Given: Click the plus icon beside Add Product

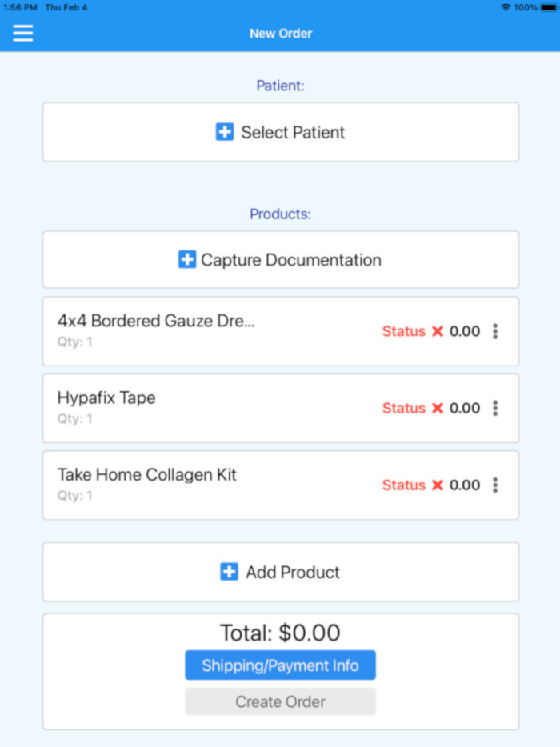Looking at the screenshot, I should click(x=230, y=571).
